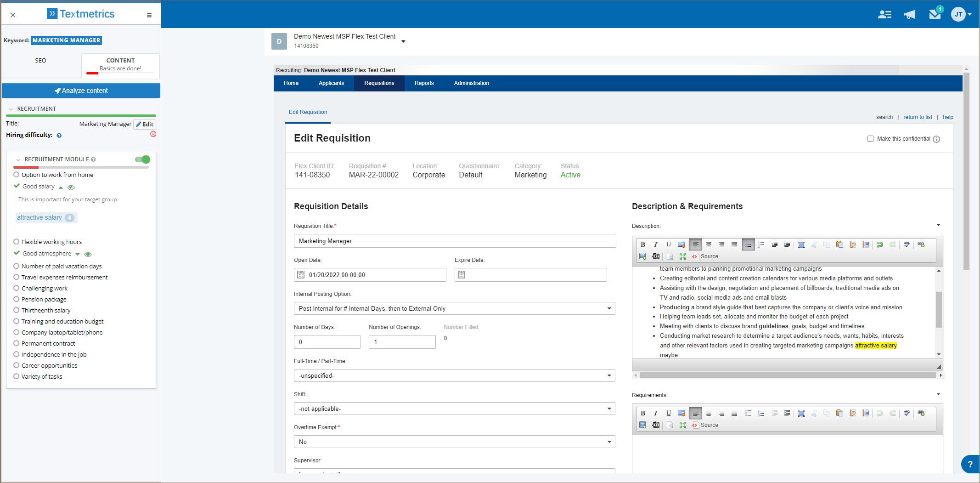The height and width of the screenshot is (483, 980).
Task: Paste from Word in Description editor
Action: 866,244
